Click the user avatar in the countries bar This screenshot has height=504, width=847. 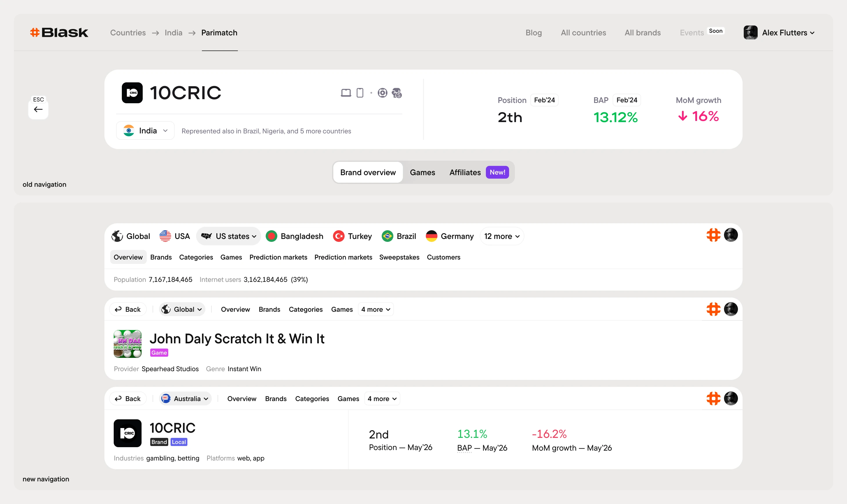731,235
